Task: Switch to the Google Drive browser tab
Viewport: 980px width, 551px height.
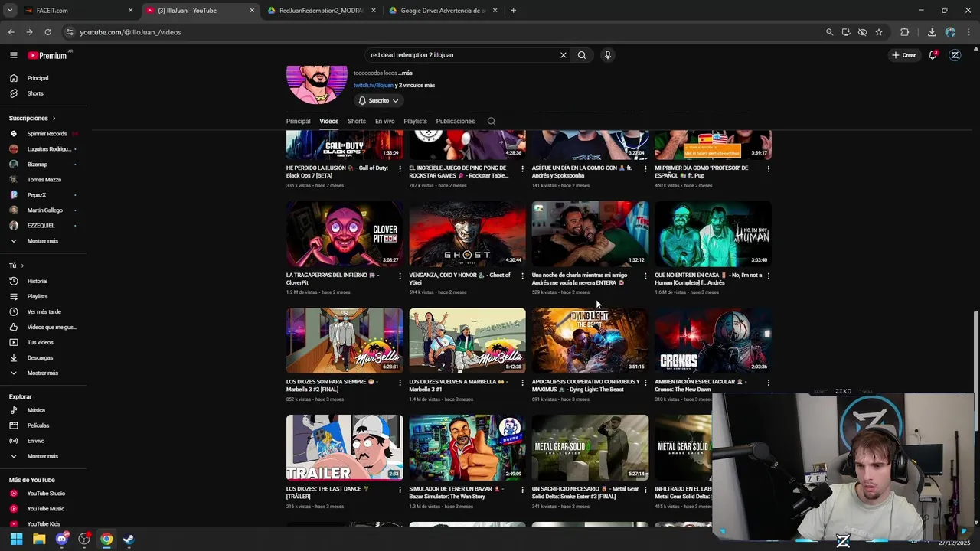Action: tap(443, 11)
